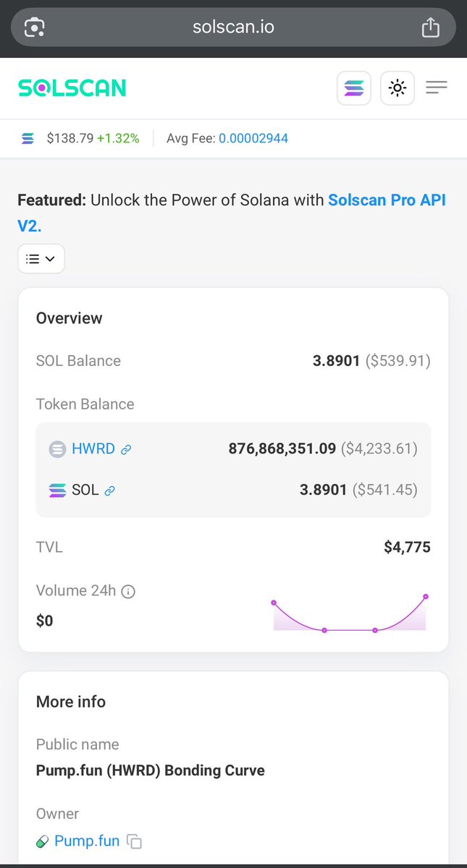Click the TVL value $4,775
467x868 pixels.
pyautogui.click(x=407, y=547)
